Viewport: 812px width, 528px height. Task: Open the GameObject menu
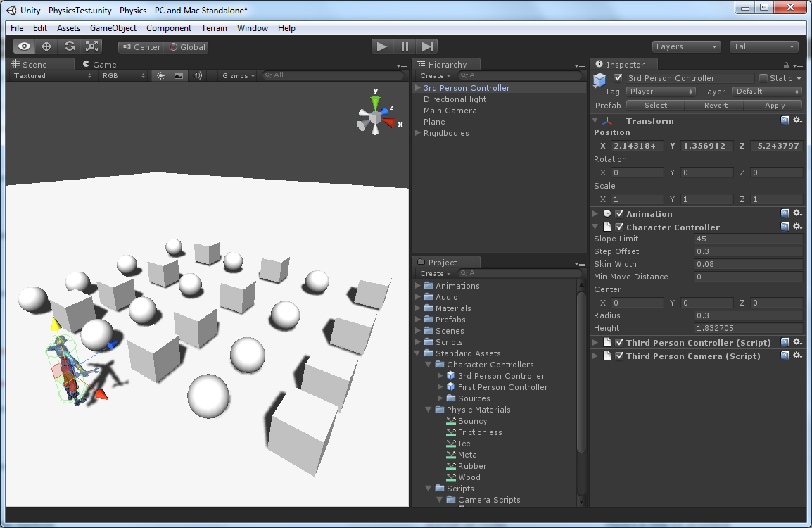tap(113, 28)
